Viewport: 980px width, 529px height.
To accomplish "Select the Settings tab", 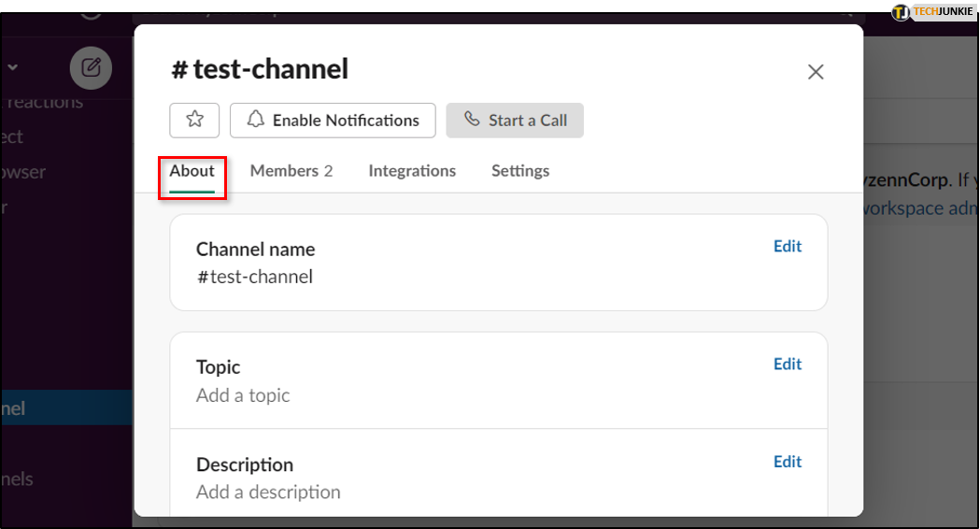I will 520,171.
